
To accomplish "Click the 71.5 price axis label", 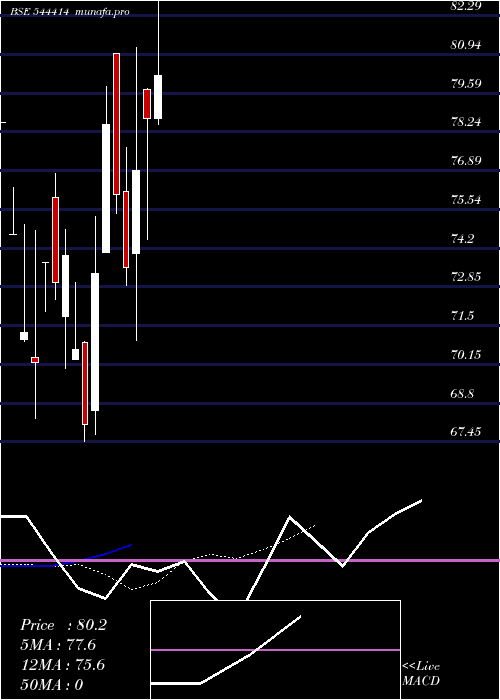I will coord(462,316).
